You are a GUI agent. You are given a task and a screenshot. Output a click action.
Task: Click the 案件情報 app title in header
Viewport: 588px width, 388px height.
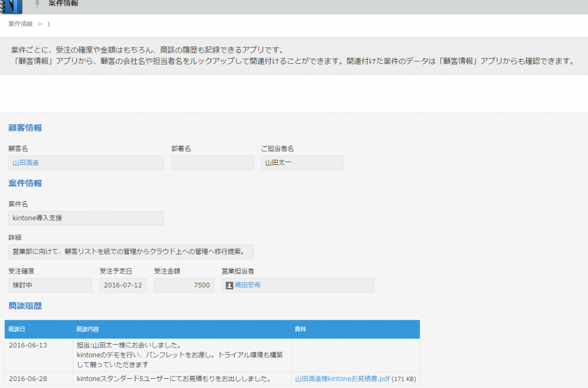point(63,3)
